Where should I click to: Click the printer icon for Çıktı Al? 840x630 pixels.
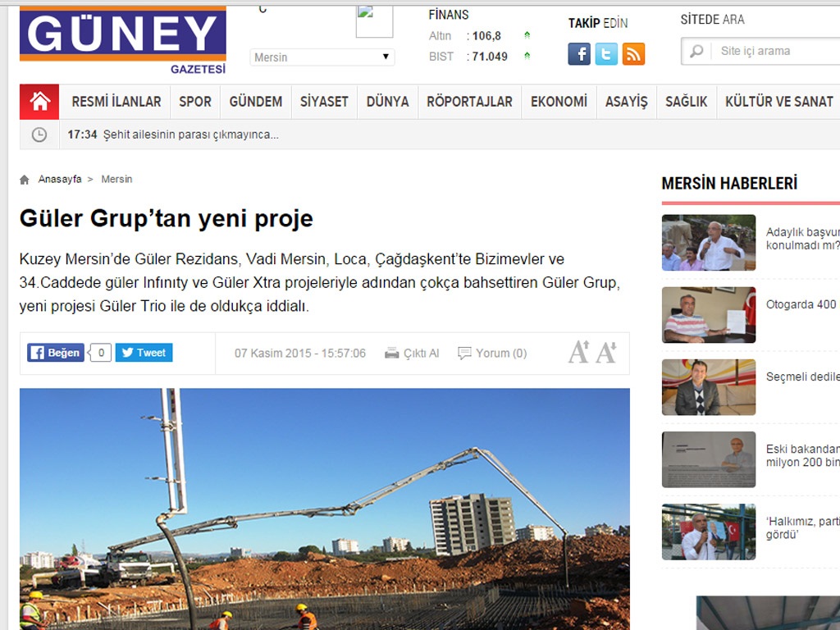click(x=391, y=353)
